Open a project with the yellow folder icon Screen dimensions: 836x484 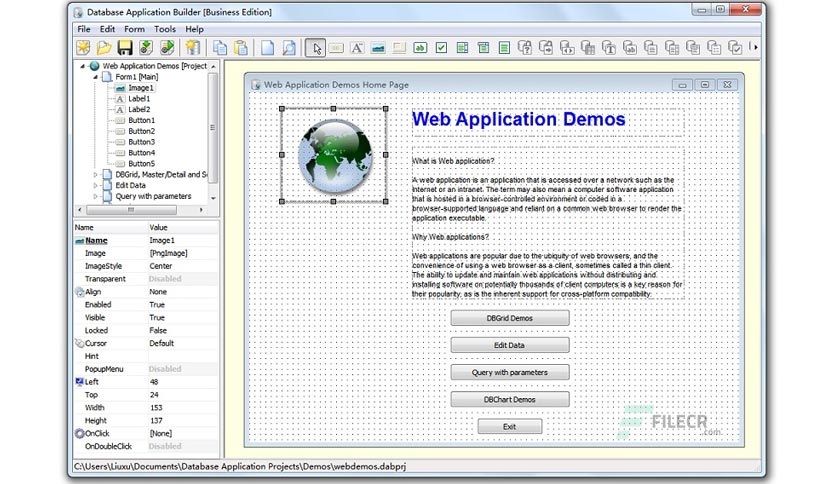(x=104, y=48)
